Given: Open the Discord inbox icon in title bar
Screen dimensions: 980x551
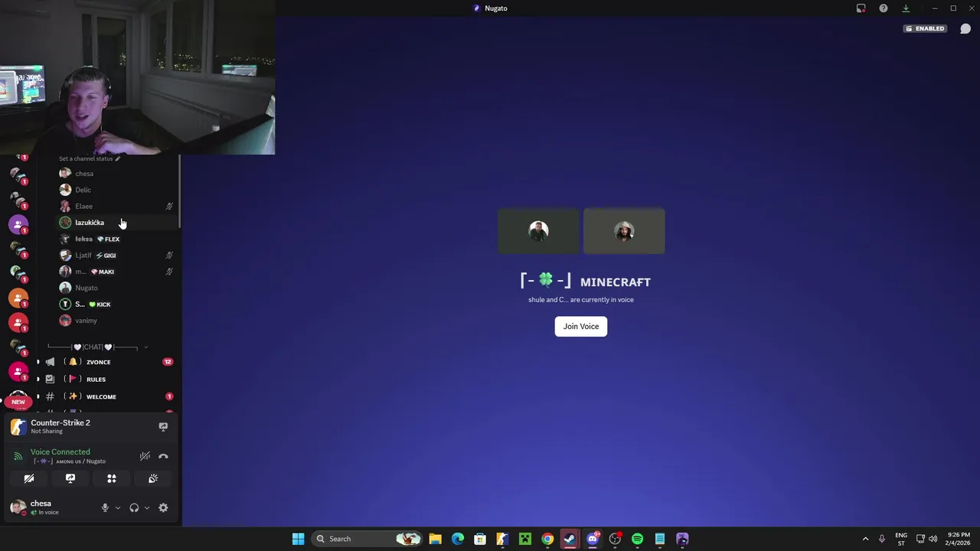Looking at the screenshot, I should [861, 8].
